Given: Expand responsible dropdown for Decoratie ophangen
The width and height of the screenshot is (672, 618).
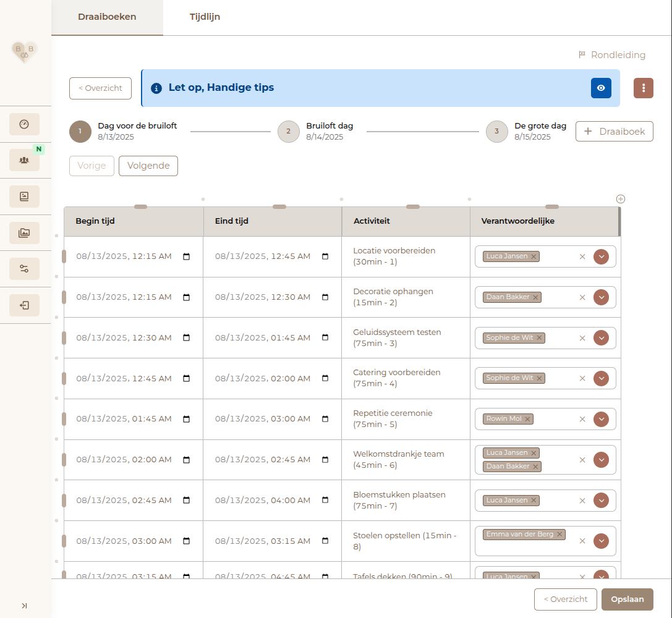Looking at the screenshot, I should (602, 298).
